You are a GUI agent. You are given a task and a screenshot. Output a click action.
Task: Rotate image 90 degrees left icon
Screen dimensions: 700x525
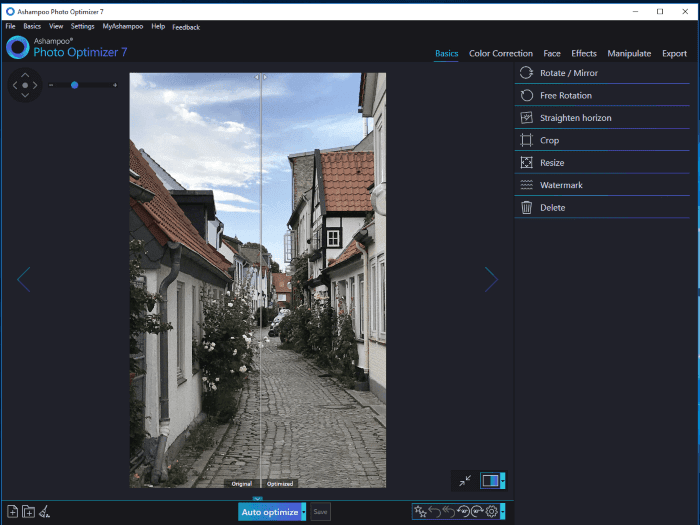coord(463,511)
